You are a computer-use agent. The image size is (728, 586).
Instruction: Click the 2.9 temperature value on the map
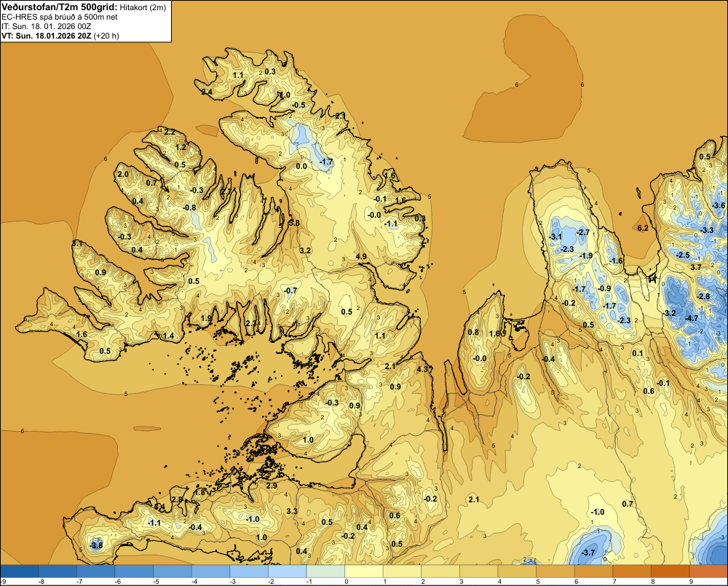point(272,486)
